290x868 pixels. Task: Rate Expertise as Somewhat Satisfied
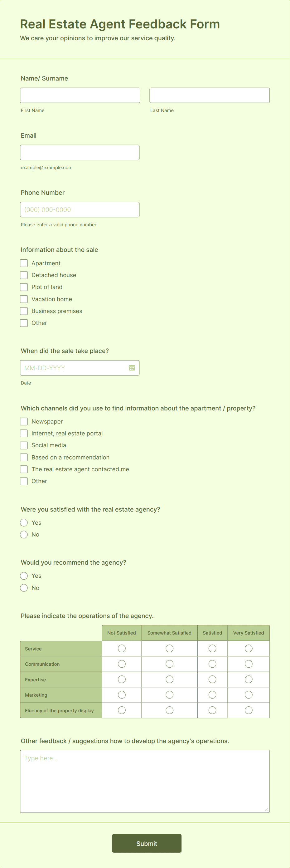tap(169, 679)
